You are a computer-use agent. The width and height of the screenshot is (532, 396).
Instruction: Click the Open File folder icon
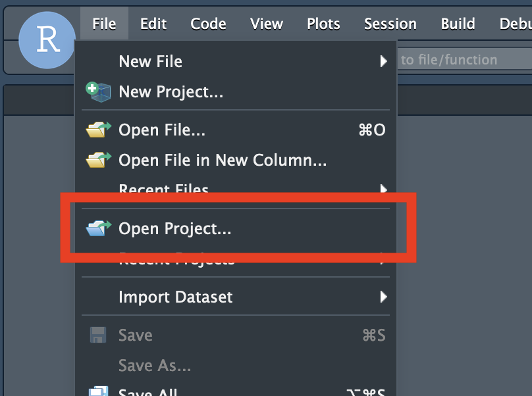coord(99,130)
